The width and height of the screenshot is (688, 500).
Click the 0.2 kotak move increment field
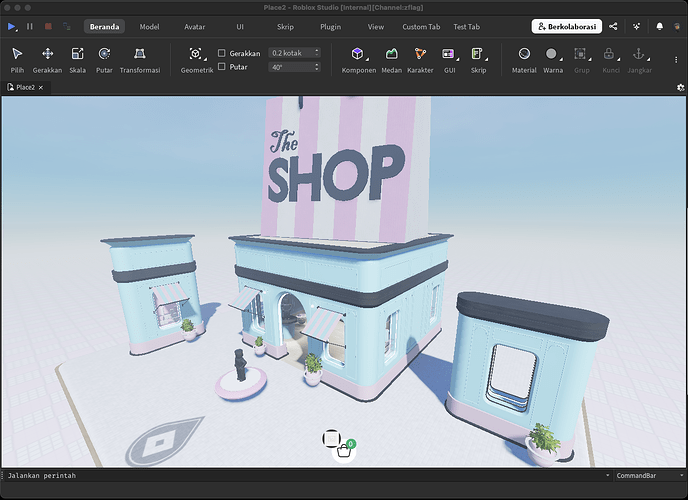[292, 53]
